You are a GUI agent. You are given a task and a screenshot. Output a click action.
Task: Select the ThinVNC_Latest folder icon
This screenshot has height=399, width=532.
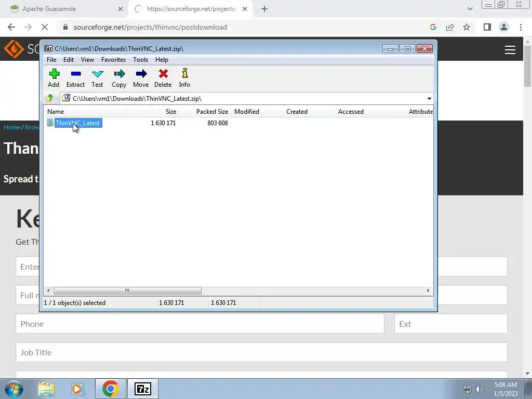[x=50, y=123]
